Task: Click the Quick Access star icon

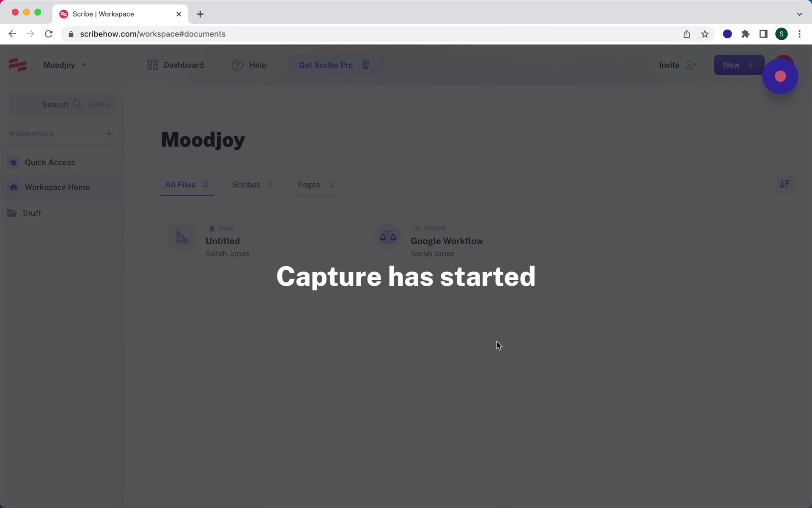Action: coord(14,162)
